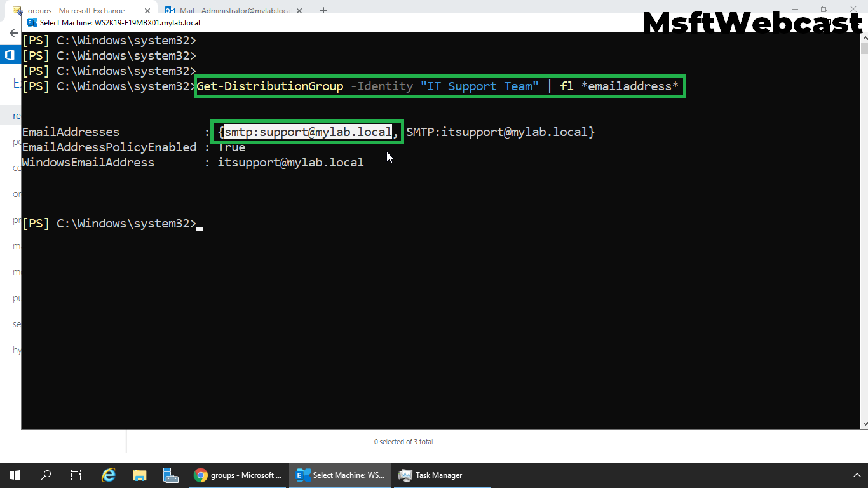Launch Internet Explorer from the taskbar
Screen dimensions: 868x488
click(x=108, y=475)
